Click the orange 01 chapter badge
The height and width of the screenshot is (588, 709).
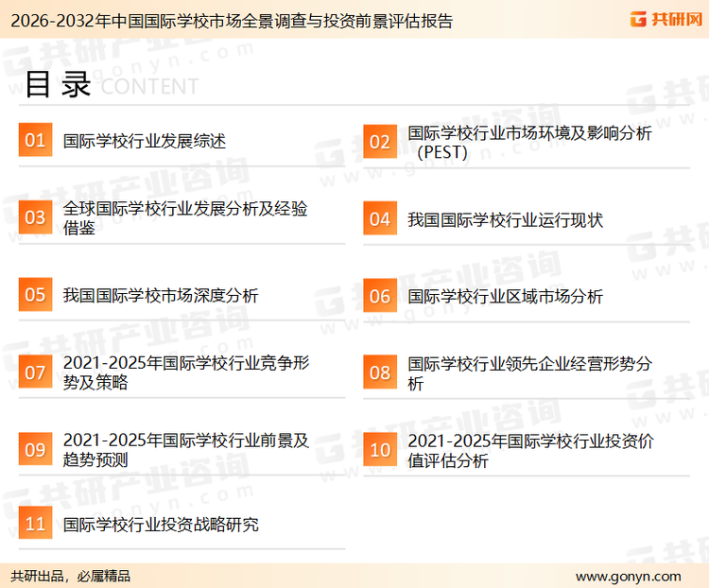[x=35, y=140]
